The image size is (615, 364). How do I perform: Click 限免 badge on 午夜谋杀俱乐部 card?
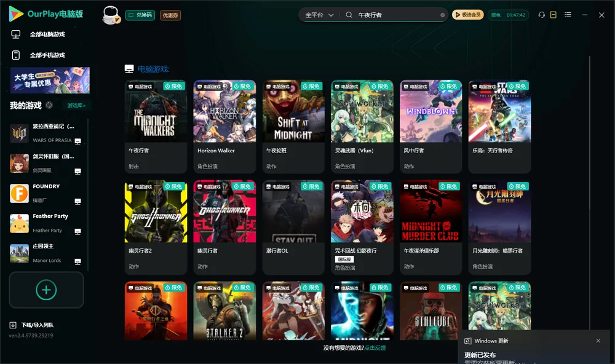click(449, 186)
